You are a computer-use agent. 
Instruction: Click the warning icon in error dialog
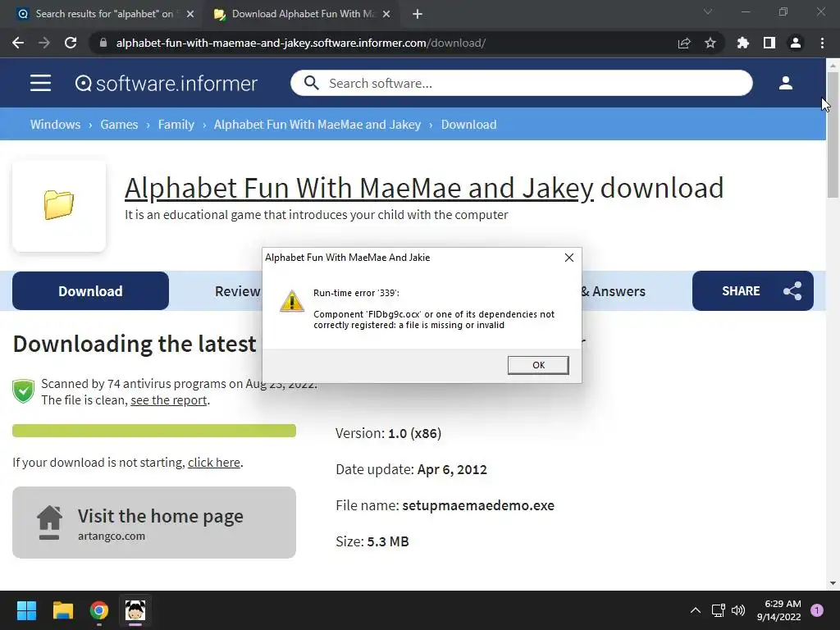(x=292, y=301)
